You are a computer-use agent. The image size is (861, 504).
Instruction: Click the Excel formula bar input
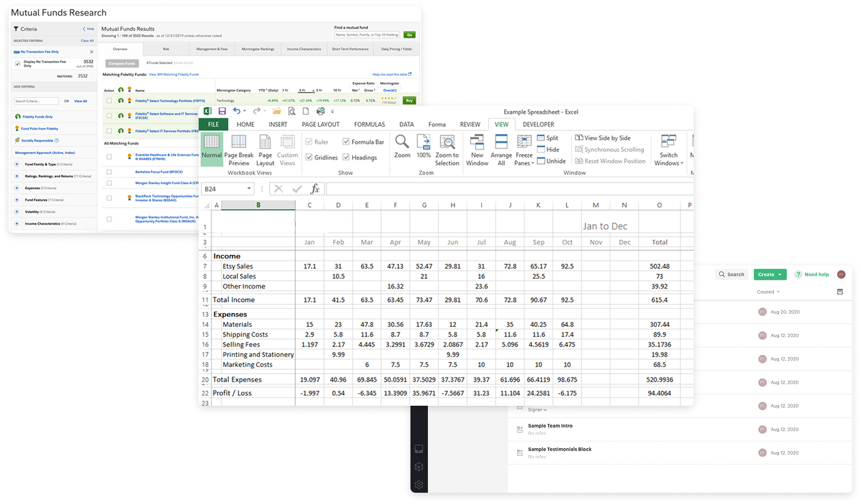[509, 188]
